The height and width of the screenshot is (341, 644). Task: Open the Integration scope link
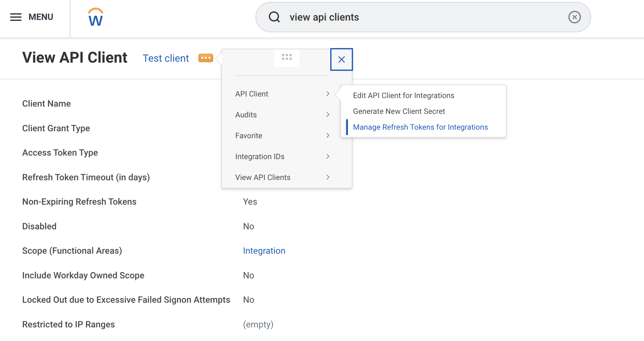(264, 251)
